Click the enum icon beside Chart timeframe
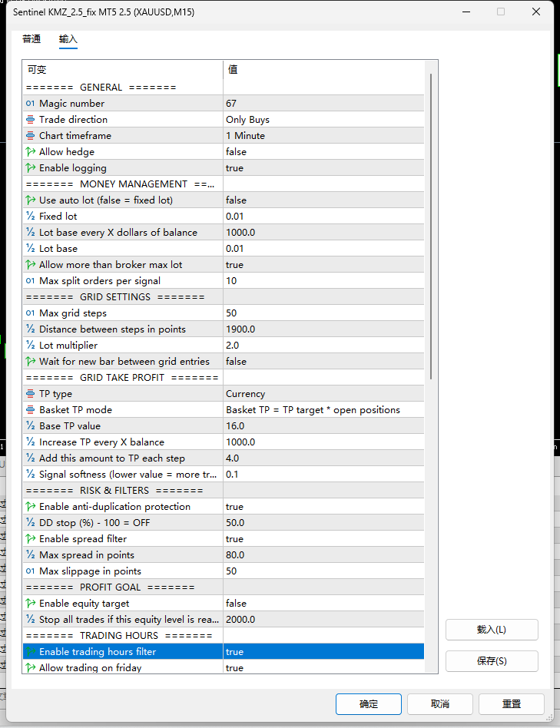Viewport: 560px width, 728px height. click(x=30, y=136)
